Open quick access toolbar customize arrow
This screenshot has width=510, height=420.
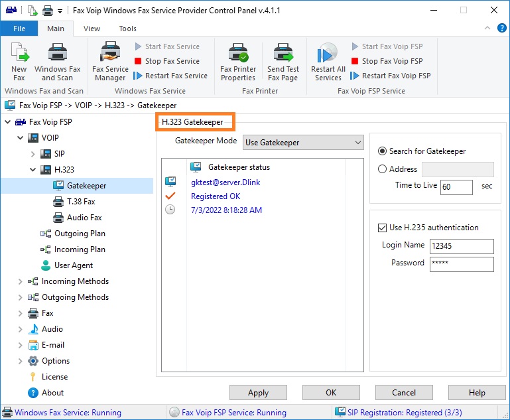click(60, 11)
